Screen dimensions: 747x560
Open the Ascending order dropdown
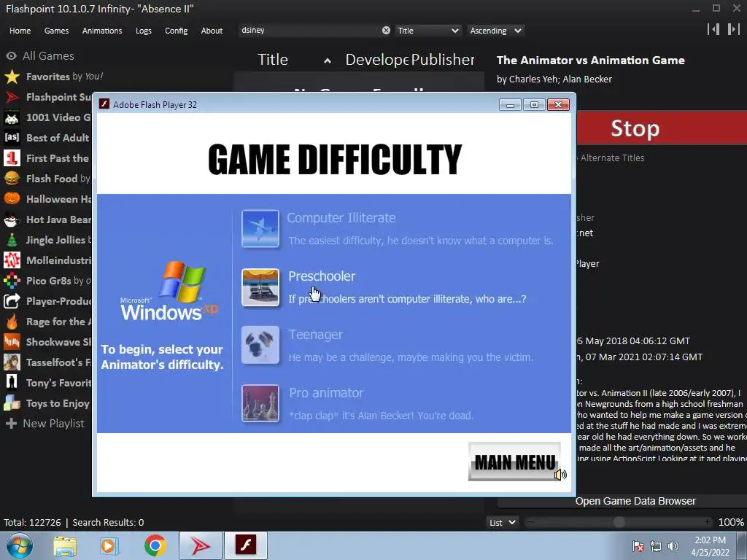pos(495,31)
